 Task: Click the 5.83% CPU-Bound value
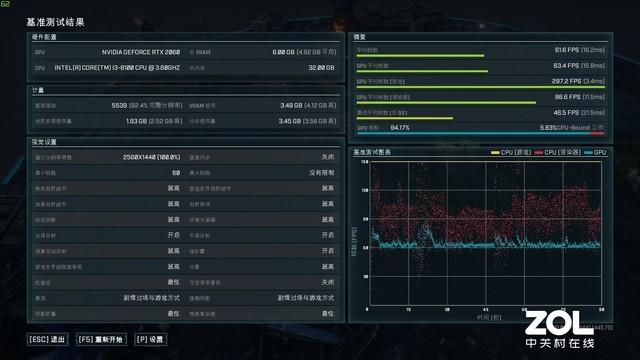[548, 128]
